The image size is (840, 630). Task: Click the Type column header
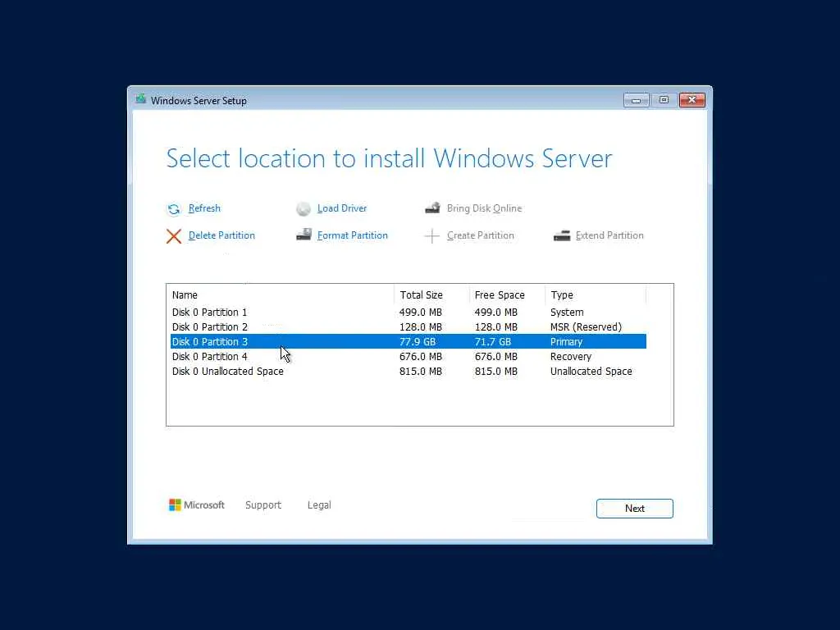click(x=596, y=295)
